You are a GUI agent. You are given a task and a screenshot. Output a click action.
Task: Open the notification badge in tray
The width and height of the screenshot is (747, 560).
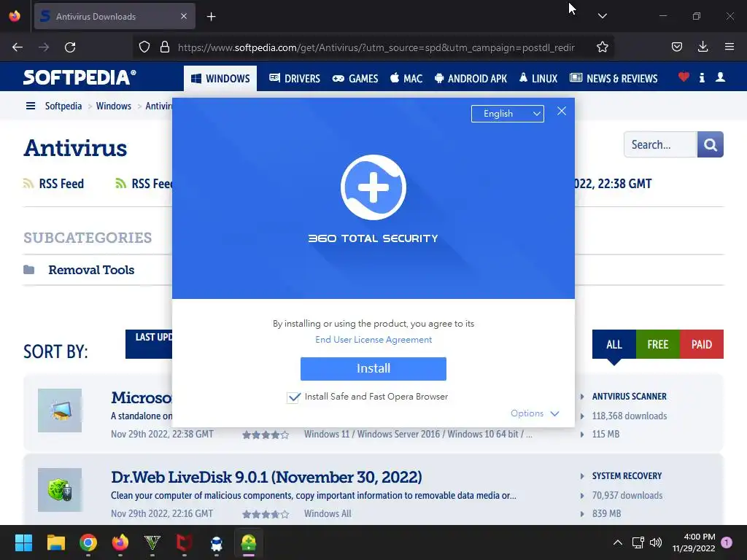(727, 542)
